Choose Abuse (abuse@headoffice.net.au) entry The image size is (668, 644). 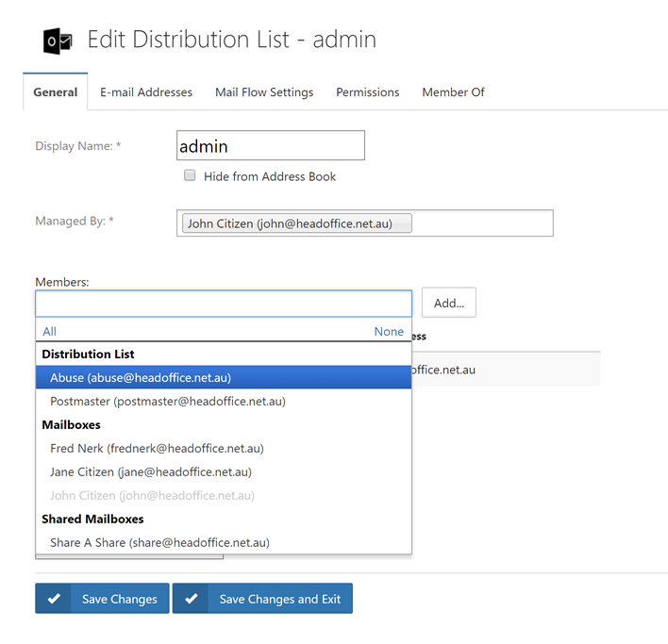pyautogui.click(x=224, y=377)
